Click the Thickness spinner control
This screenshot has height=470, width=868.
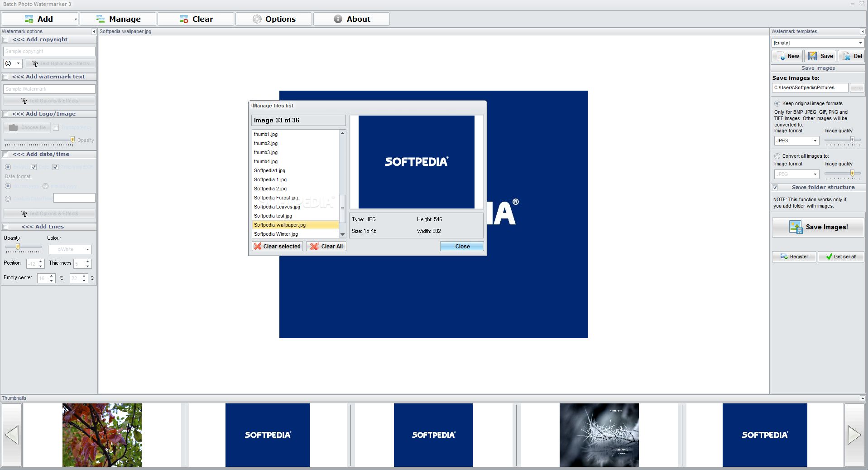tap(83, 264)
